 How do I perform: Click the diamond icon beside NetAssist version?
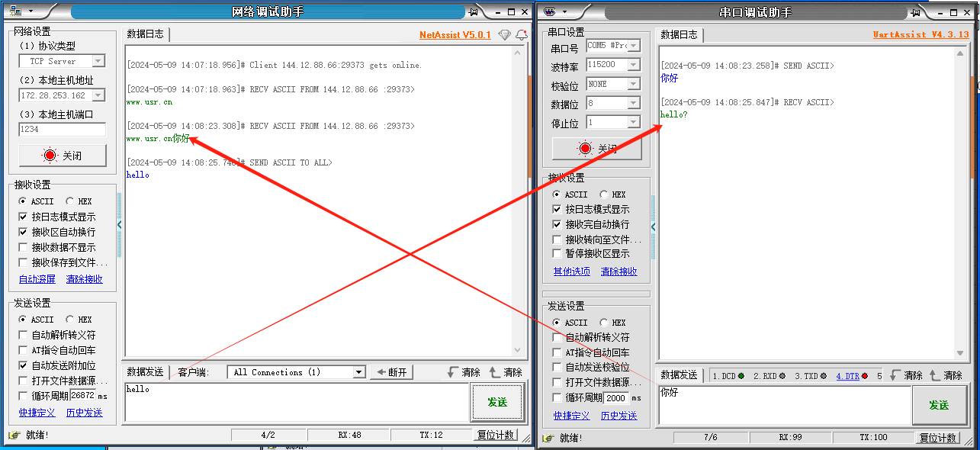click(504, 35)
